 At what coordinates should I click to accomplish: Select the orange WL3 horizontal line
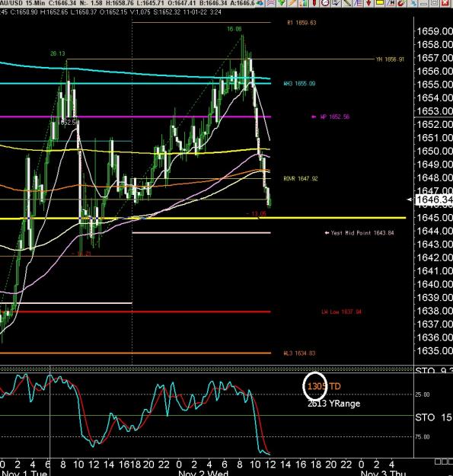(x=136, y=353)
